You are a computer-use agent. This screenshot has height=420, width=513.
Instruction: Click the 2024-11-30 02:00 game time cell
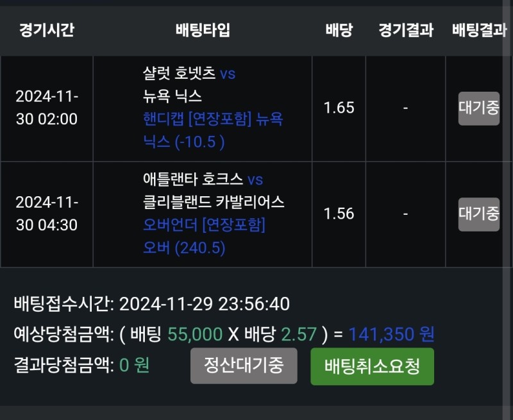click(46, 108)
